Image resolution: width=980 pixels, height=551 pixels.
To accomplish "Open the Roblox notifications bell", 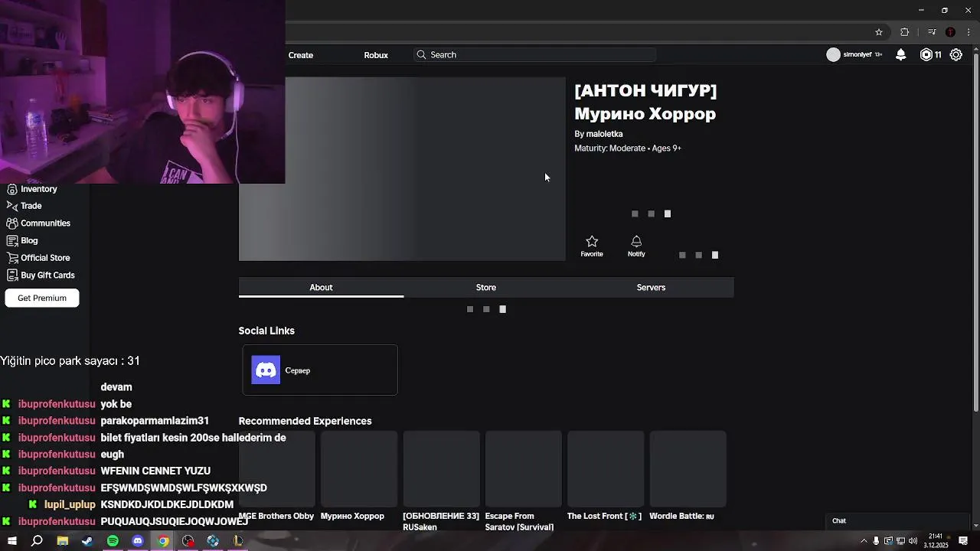I will (901, 54).
